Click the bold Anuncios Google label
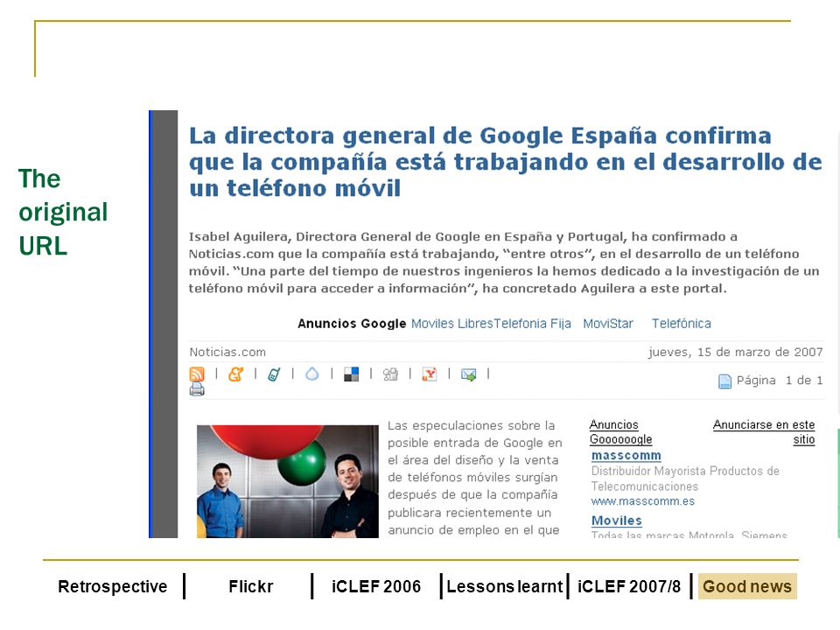840x630 pixels. [x=352, y=324]
